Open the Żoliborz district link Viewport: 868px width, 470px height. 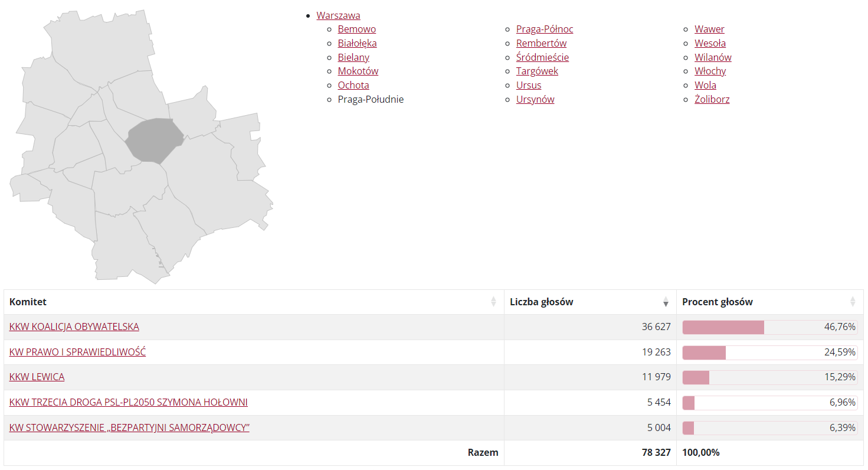coord(712,99)
